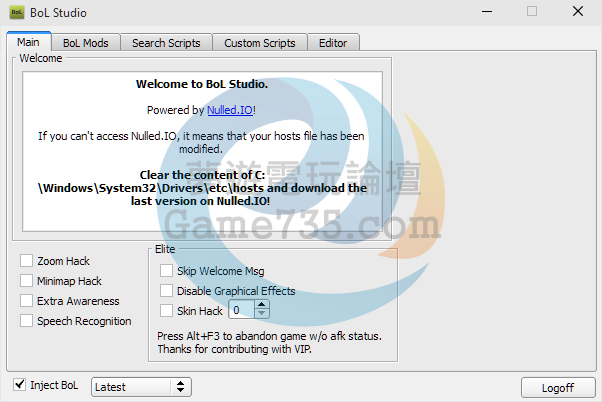Decrease Skin Hack value with down arrow

coord(261,314)
